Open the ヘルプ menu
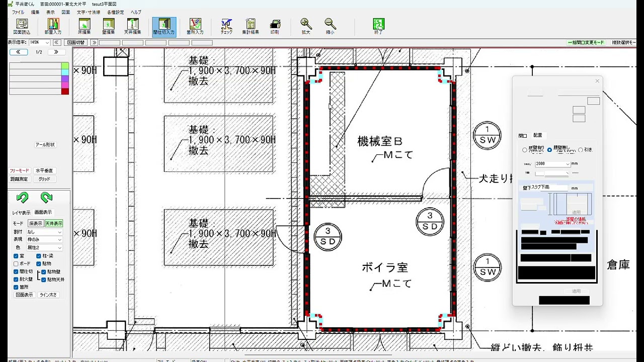The height and width of the screenshot is (362, 644). [x=136, y=12]
